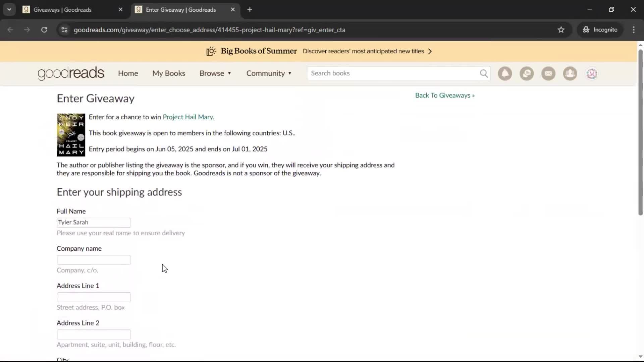Open the notifications bell icon
Viewport: 644px width, 362px height.
coord(505,73)
